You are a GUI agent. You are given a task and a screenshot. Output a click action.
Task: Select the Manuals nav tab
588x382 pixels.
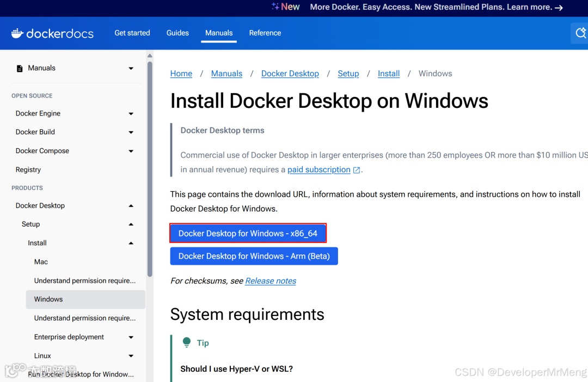[219, 33]
